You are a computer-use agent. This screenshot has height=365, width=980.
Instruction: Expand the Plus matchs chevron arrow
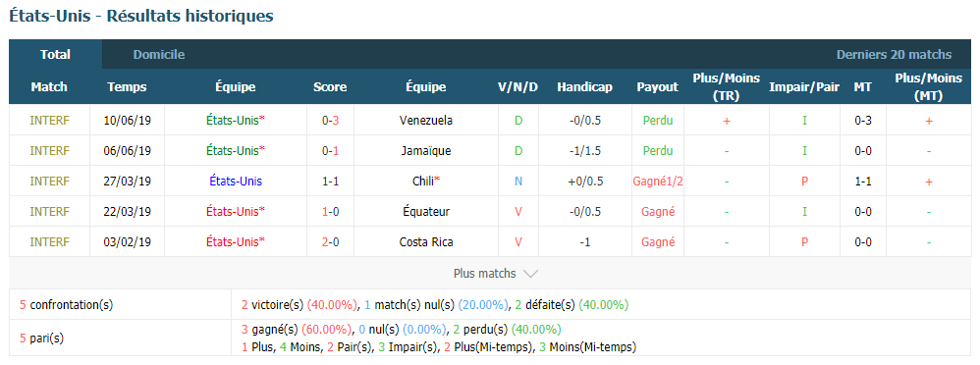pos(530,274)
